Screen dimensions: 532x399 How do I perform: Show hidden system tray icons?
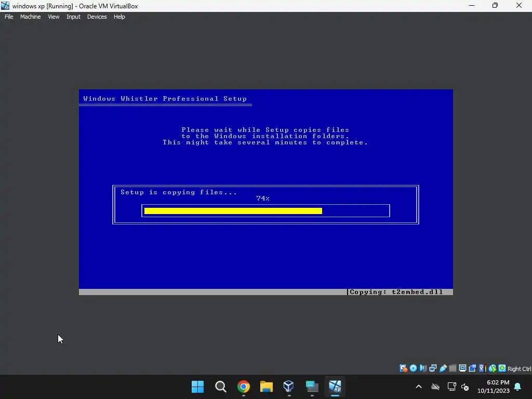tap(419, 387)
